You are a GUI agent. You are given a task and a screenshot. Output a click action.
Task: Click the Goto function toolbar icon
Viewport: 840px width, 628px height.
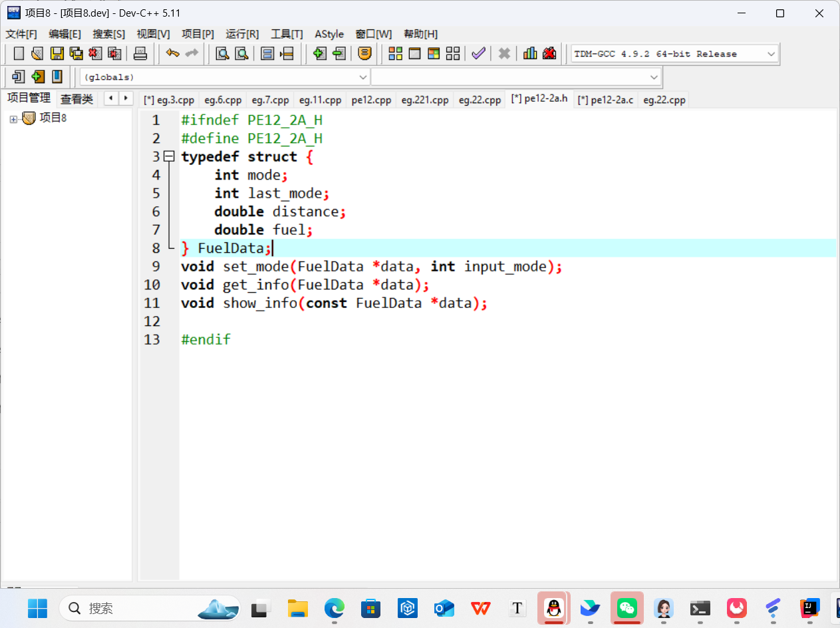click(x=267, y=54)
